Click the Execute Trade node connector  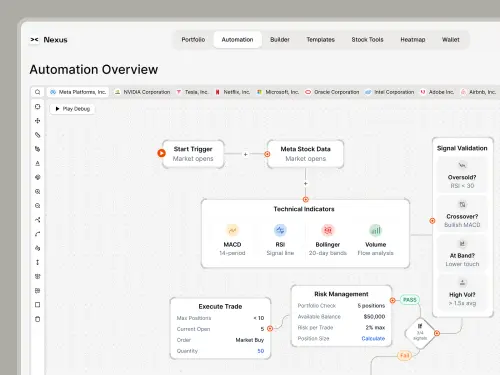[x=270, y=329]
